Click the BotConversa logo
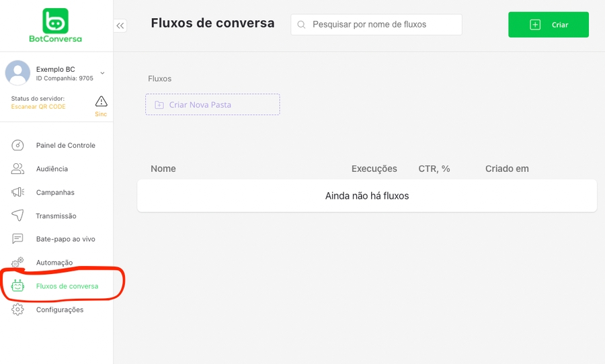This screenshot has width=605, height=364. (55, 26)
